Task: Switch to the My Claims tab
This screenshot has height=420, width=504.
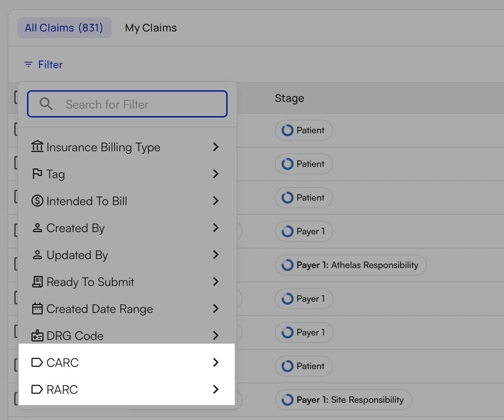Action: pos(151,27)
